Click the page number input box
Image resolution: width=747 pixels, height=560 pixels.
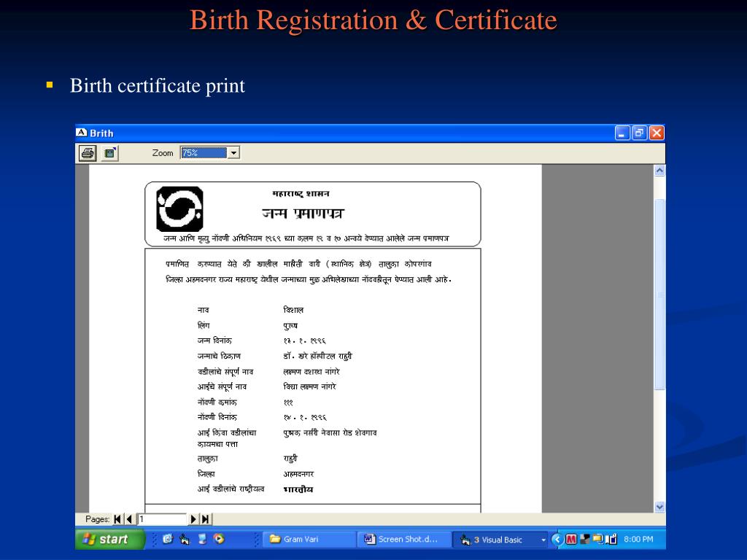click(162, 519)
